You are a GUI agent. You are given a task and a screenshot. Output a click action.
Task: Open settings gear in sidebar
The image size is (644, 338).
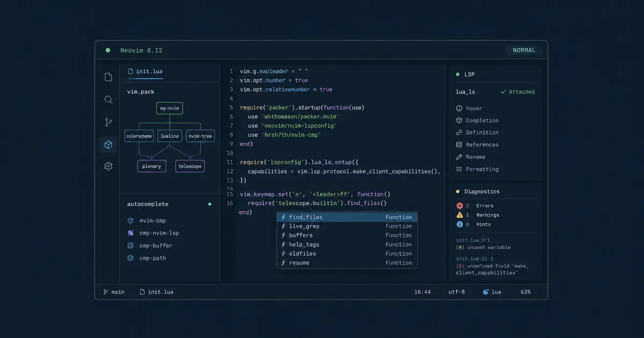click(108, 166)
